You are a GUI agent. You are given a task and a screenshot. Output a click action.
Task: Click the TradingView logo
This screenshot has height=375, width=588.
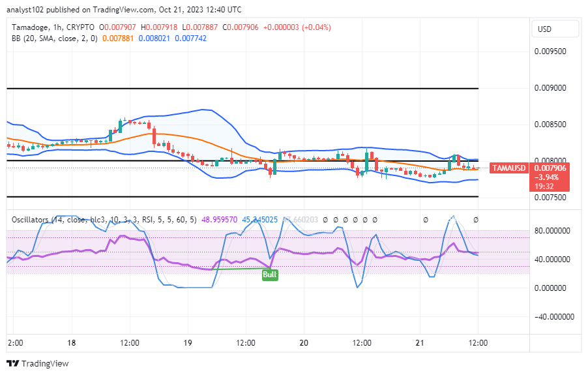click(38, 363)
